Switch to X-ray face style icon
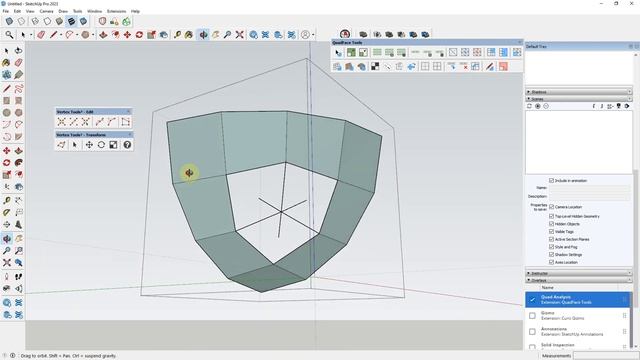The height and width of the screenshot is (360, 640). pyautogui.click(x=9, y=21)
